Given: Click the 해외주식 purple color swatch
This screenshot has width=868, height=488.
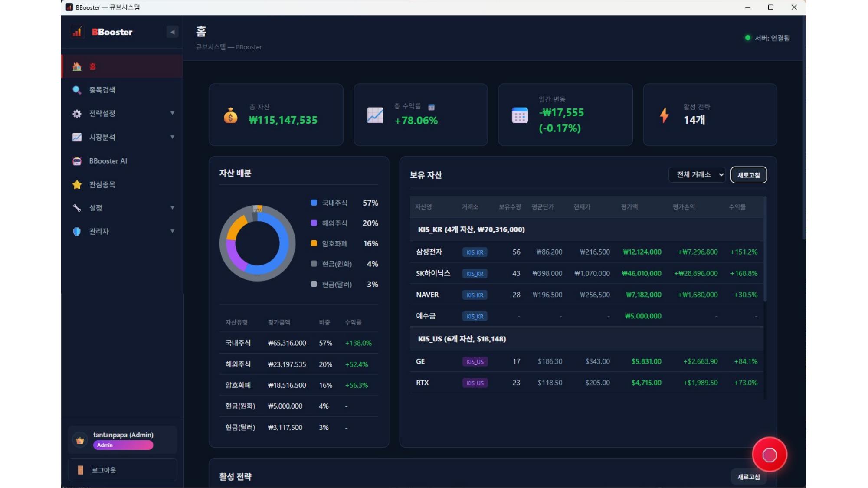Looking at the screenshot, I should tap(314, 223).
